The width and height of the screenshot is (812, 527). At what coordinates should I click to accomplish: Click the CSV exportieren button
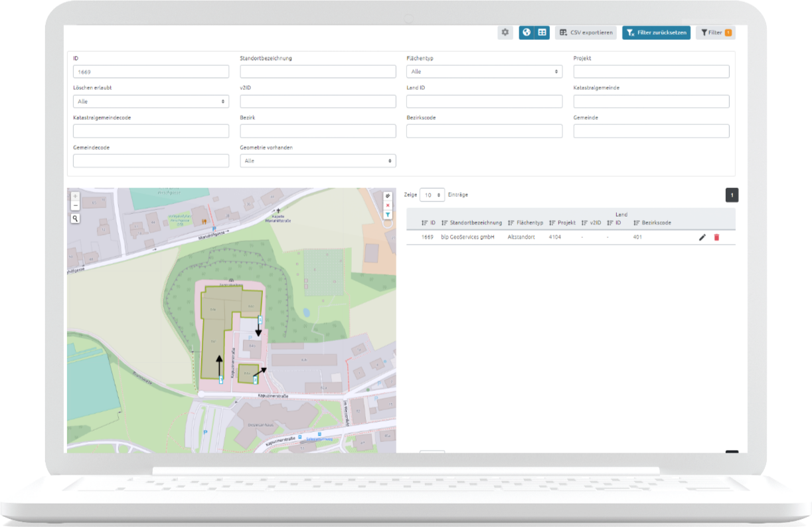pyautogui.click(x=586, y=33)
